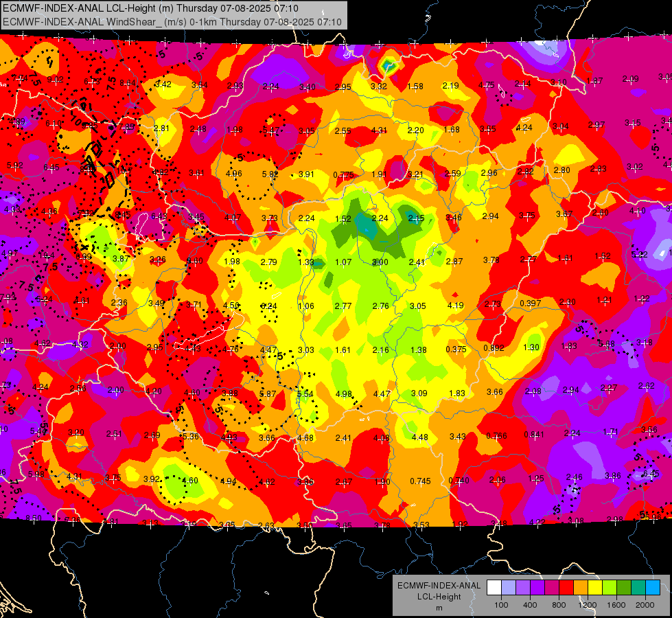Click the wind shear value 4.50
Image resolution: width=672 pixels, height=618 pixels.
click(231, 305)
